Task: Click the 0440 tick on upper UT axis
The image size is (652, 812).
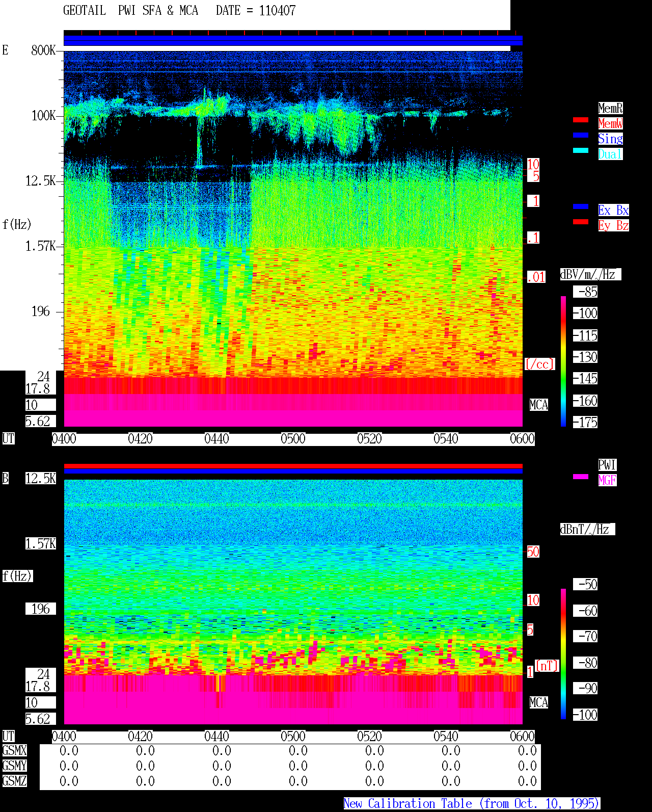Action: pos(216,439)
